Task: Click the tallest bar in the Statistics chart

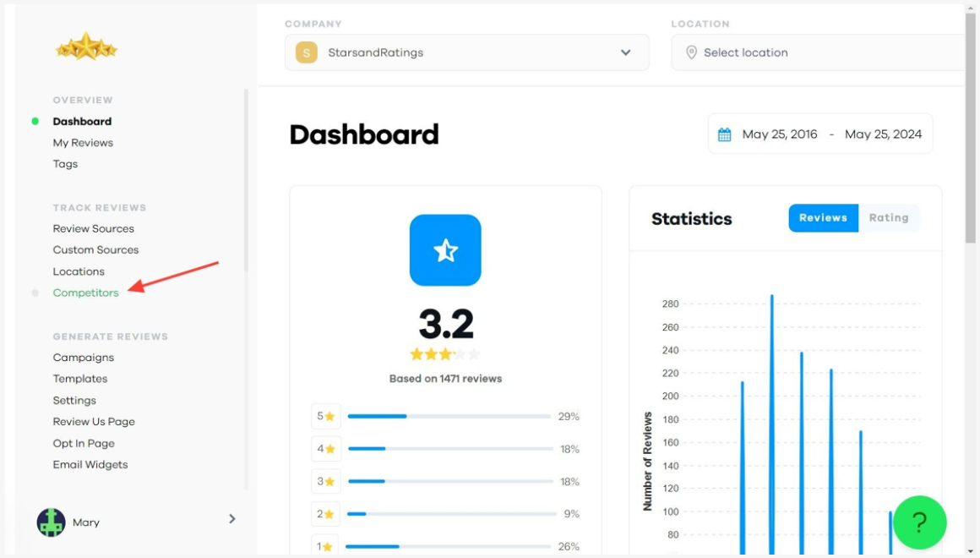Action: [772, 424]
